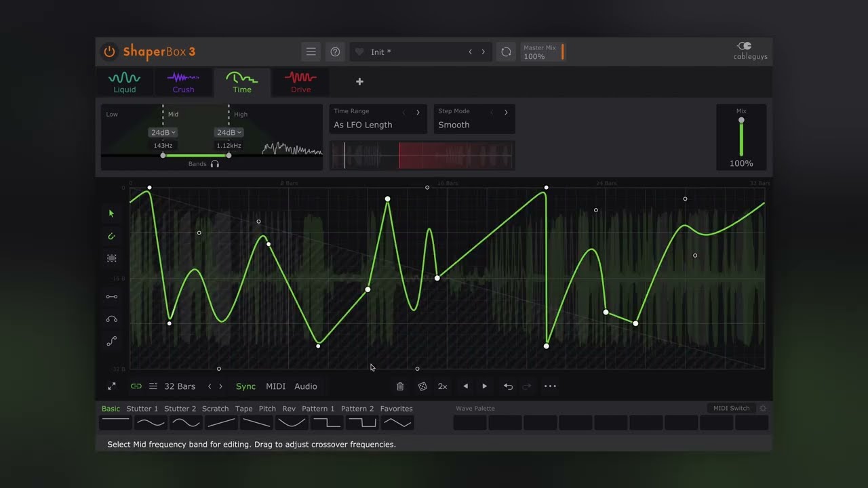Select Audio trigger mode
The height and width of the screenshot is (488, 868).
(306, 386)
